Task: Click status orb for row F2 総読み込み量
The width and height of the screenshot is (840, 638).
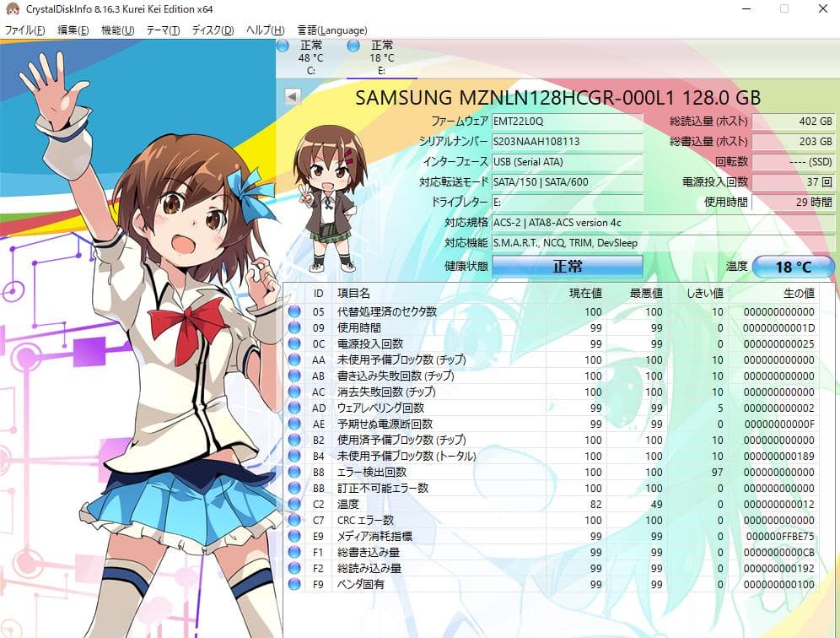Action: 294,568
